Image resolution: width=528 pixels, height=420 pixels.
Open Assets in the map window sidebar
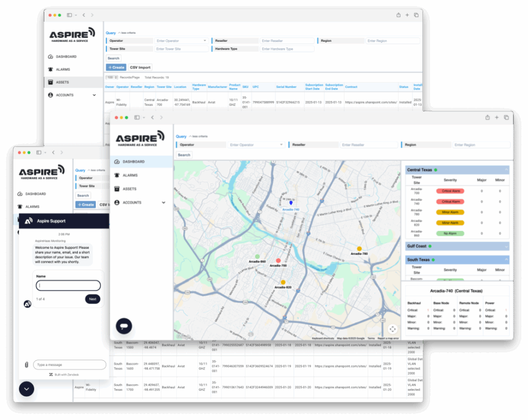129,189
